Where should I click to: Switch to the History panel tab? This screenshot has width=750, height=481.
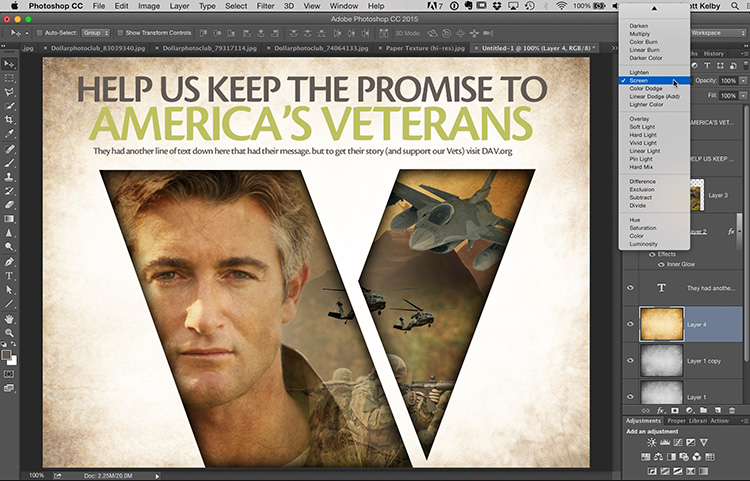point(713,54)
